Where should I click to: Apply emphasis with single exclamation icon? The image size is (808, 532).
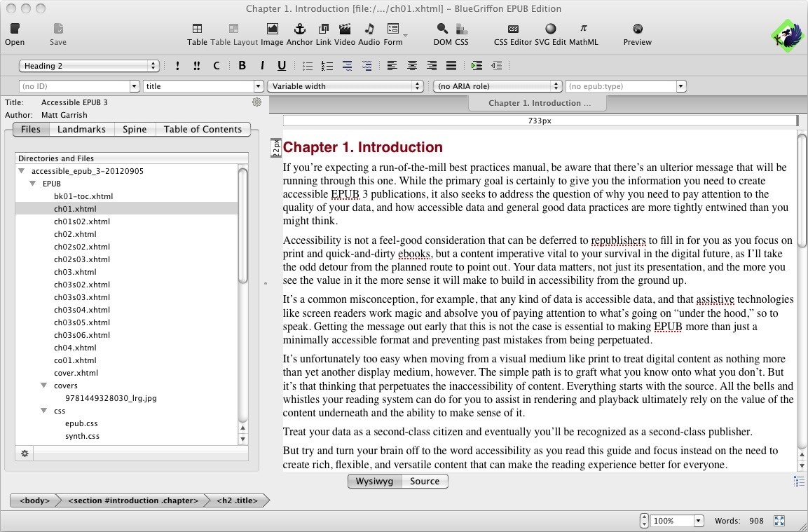pyautogui.click(x=177, y=65)
